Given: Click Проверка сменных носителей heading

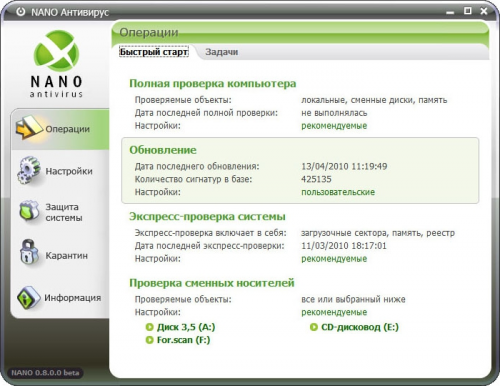Looking at the screenshot, I should pos(212,283).
